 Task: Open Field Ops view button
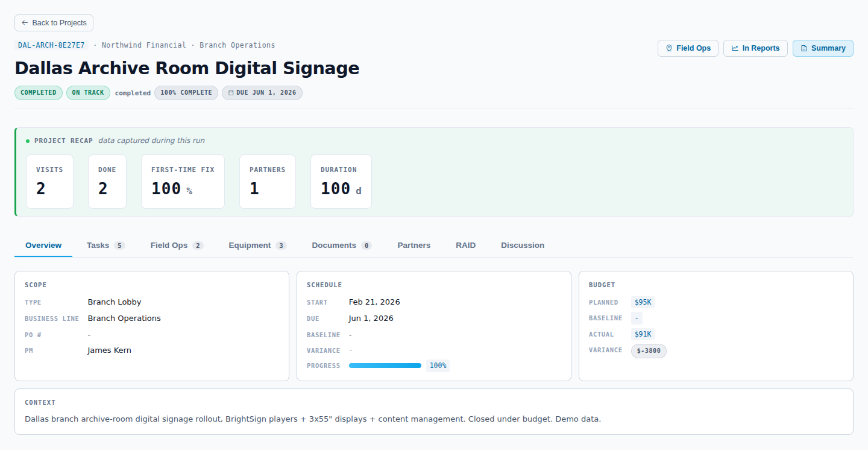688,48
